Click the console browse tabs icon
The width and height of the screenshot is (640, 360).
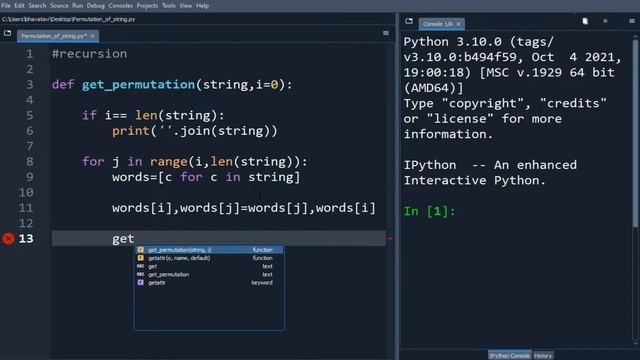click(x=409, y=21)
